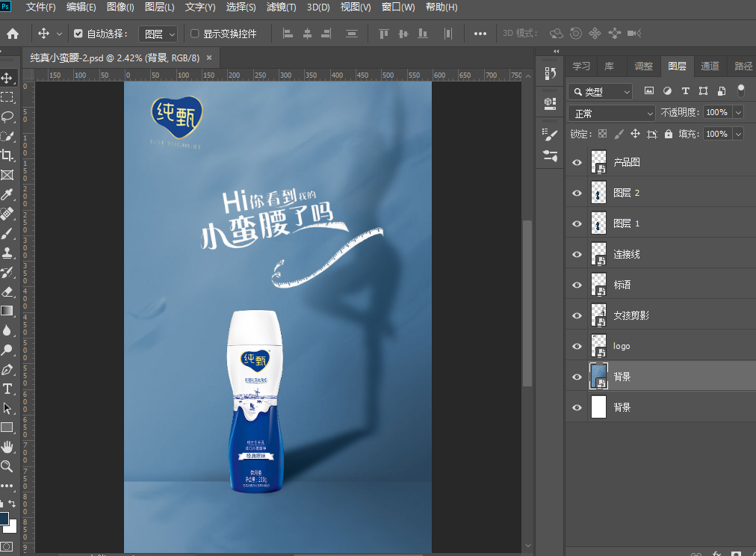
Task: Select the Zoom tool
Action: pyautogui.click(x=7, y=466)
